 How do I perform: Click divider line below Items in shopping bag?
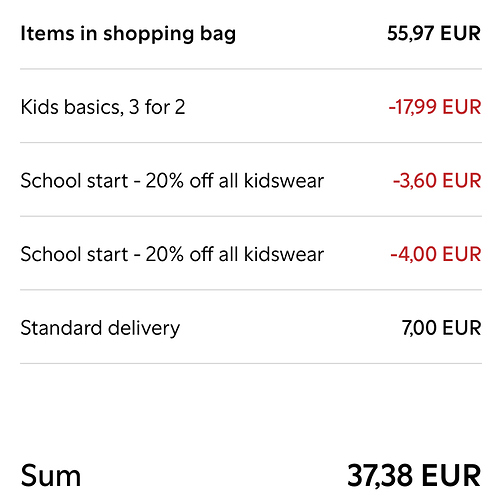(x=251, y=69)
